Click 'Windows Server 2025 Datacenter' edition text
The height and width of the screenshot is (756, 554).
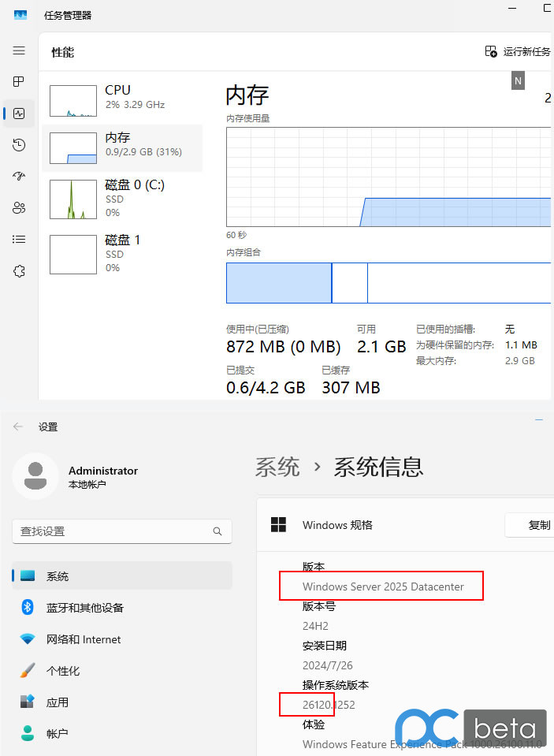coord(383,587)
